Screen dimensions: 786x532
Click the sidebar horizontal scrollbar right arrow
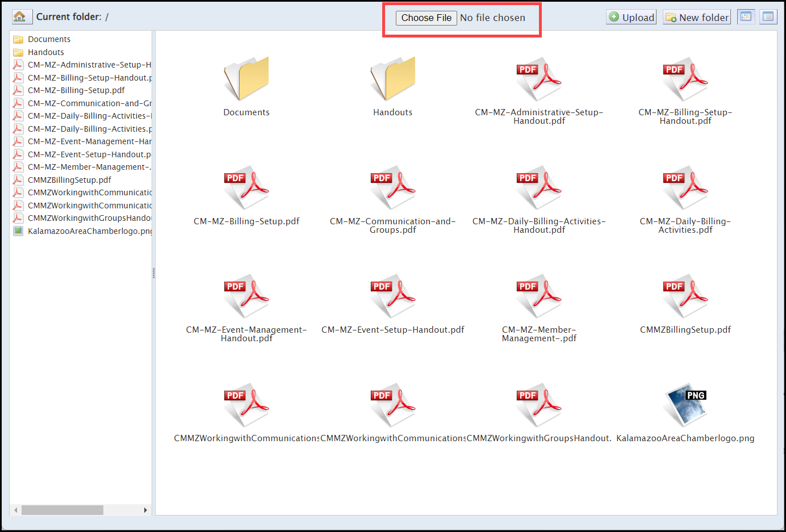click(145, 510)
